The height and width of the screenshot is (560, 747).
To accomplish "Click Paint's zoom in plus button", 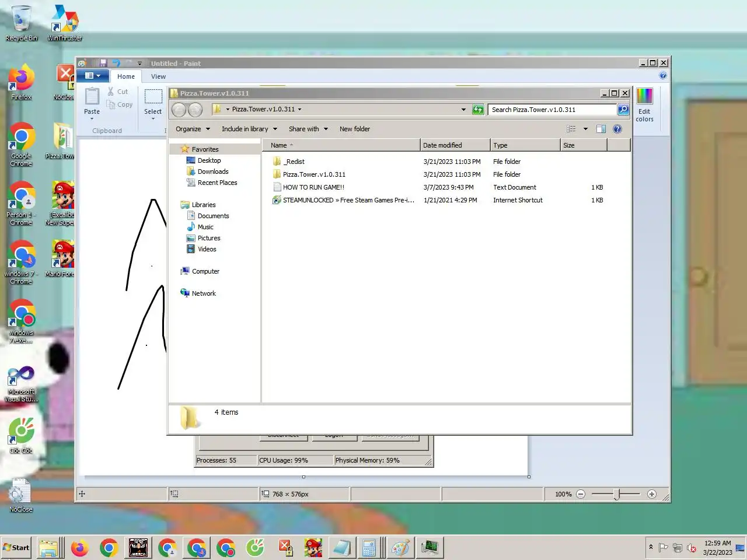I will (x=652, y=494).
